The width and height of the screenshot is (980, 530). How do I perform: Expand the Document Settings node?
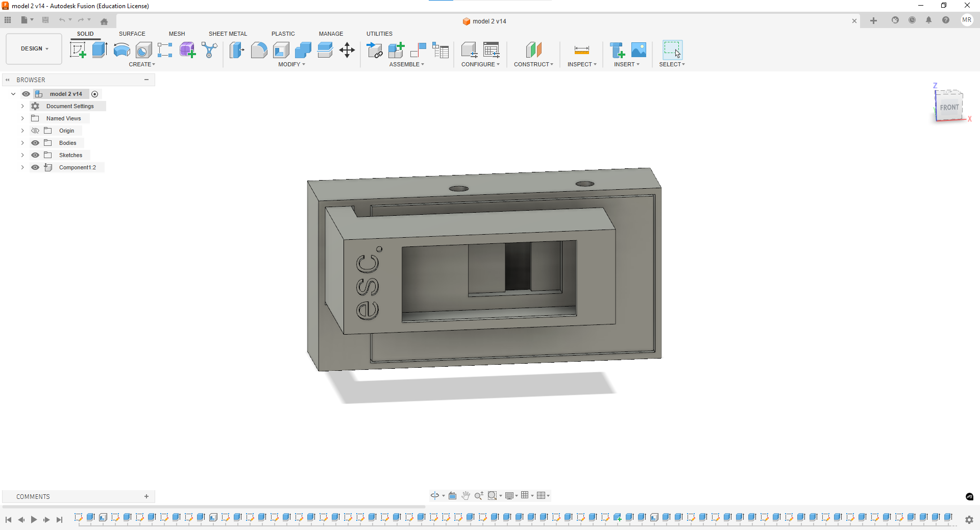coord(22,106)
